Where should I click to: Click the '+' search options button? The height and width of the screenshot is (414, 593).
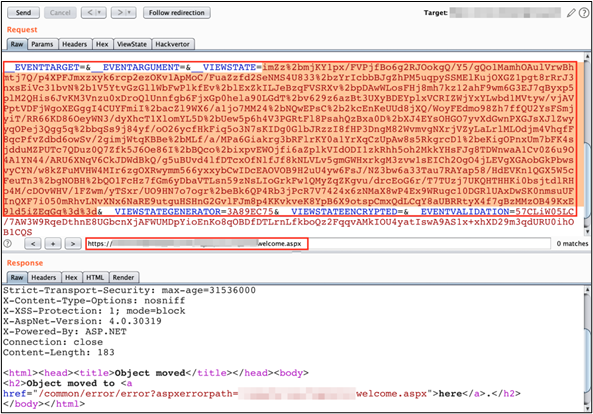(x=53, y=244)
